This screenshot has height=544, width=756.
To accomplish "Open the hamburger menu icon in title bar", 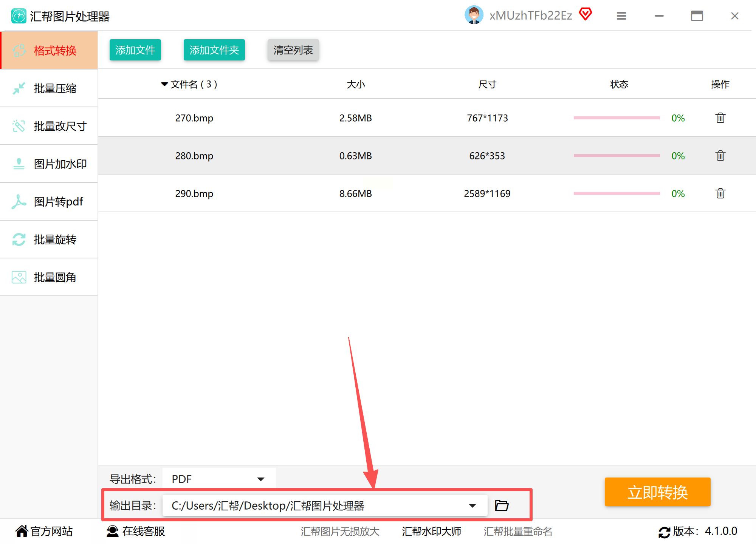I will click(x=621, y=16).
